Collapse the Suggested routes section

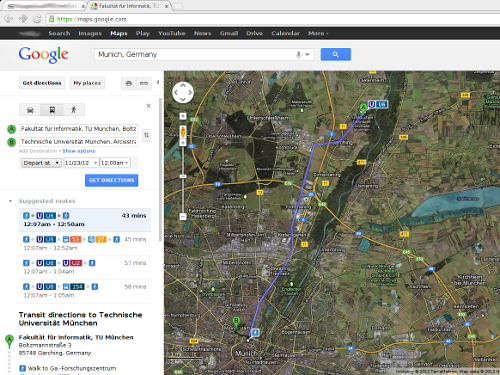coord(10,201)
